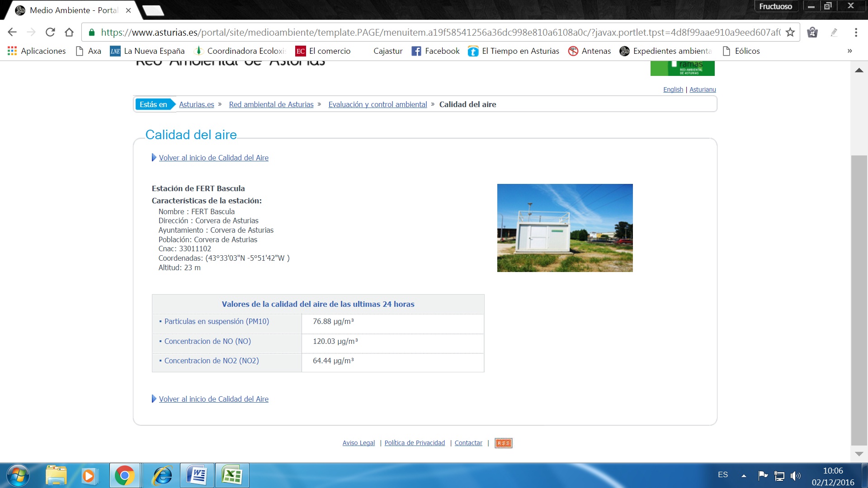The image size is (868, 488).
Task: Show hidden system tray icons
Action: 744,475
